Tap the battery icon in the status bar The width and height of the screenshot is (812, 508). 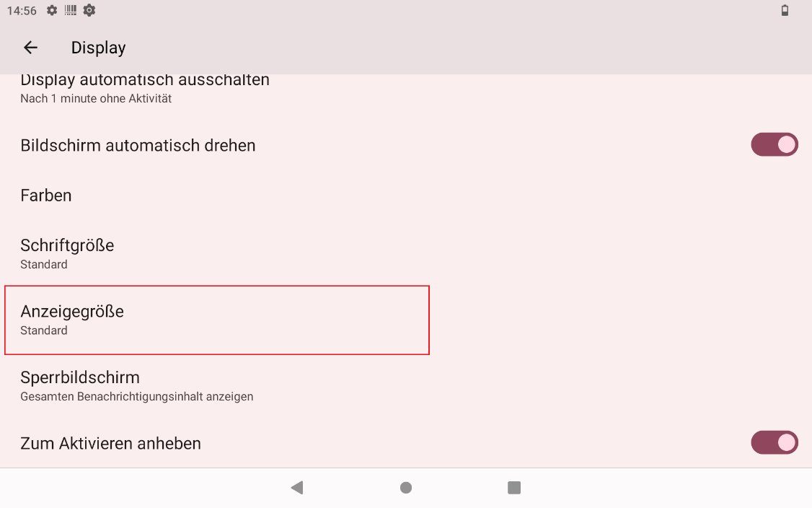(785, 10)
